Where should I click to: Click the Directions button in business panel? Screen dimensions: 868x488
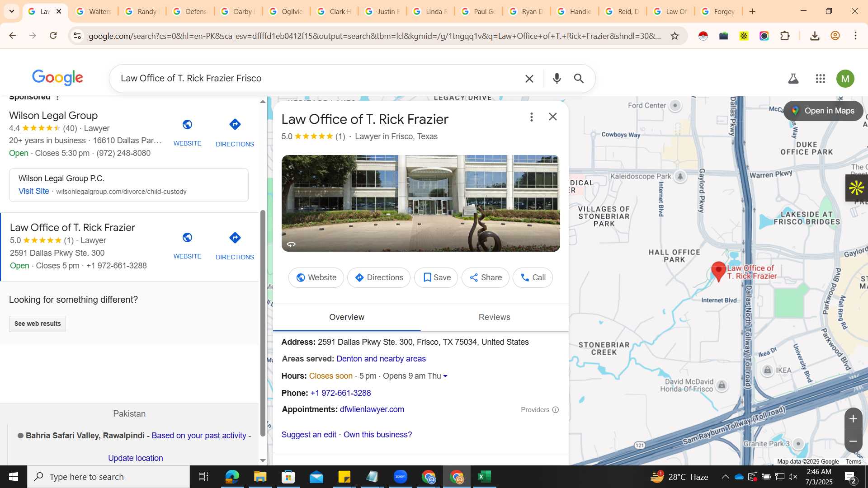[x=379, y=277]
